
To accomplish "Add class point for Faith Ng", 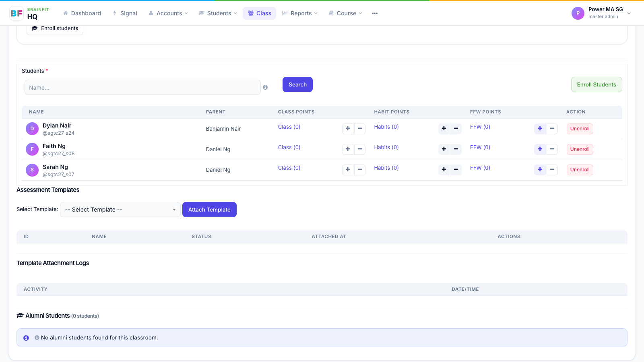I will tap(348, 149).
